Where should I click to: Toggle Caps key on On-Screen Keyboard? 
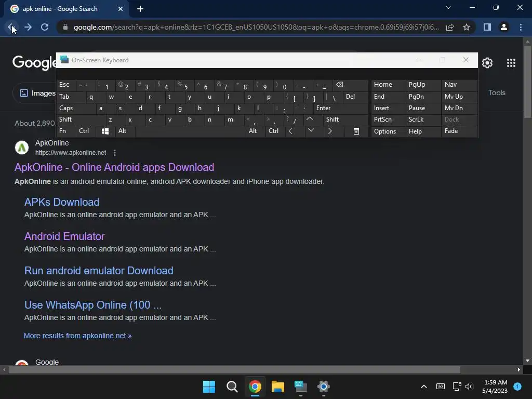(76, 108)
